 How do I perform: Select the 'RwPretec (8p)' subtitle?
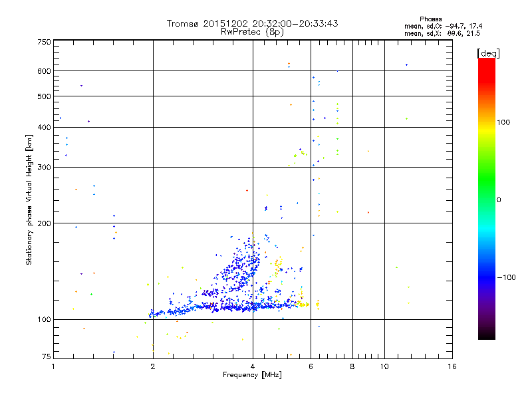(252, 32)
